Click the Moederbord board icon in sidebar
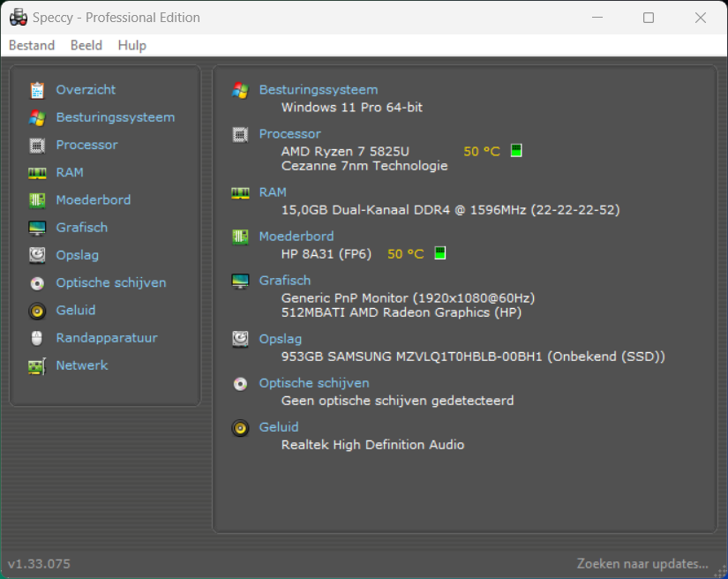The height and width of the screenshot is (579, 728). point(37,200)
